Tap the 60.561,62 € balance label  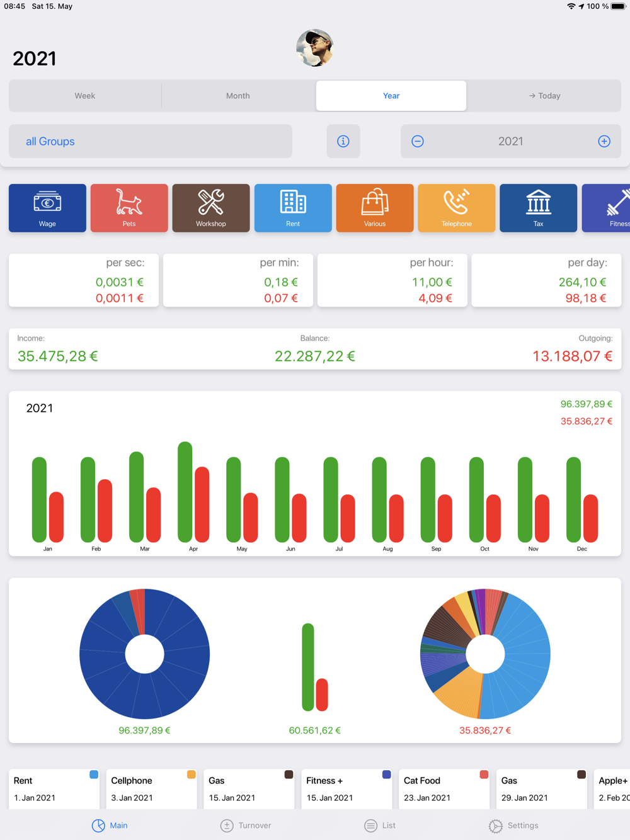coord(315,730)
